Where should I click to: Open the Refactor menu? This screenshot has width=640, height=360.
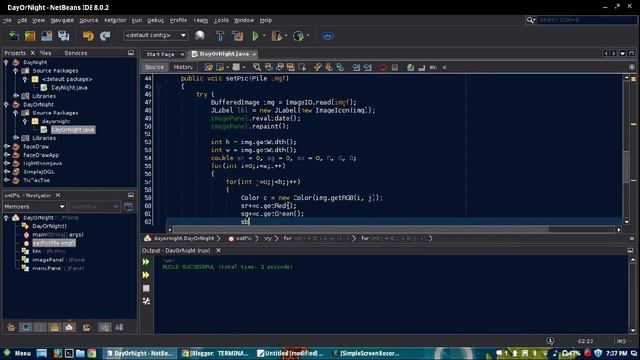pyautogui.click(x=115, y=20)
